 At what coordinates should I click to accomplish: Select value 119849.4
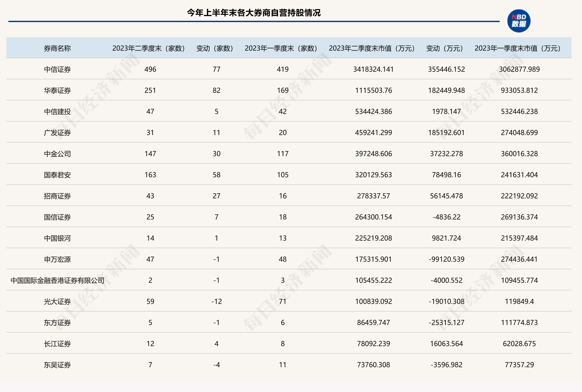tap(519, 302)
